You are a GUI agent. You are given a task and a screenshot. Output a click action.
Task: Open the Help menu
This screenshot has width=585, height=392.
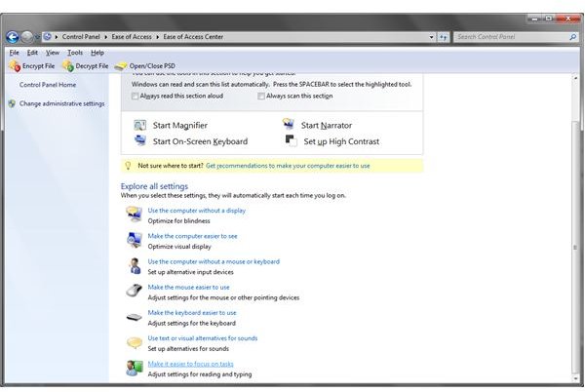coord(97,53)
